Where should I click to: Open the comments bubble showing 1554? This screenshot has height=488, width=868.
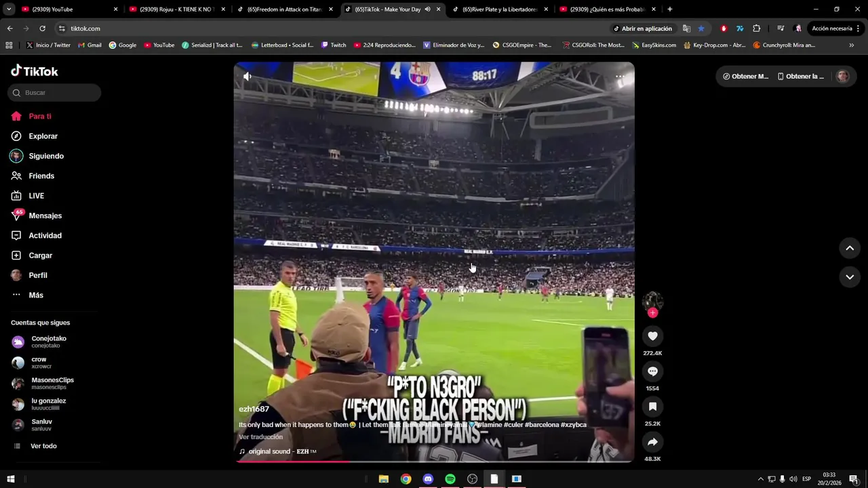pyautogui.click(x=652, y=371)
